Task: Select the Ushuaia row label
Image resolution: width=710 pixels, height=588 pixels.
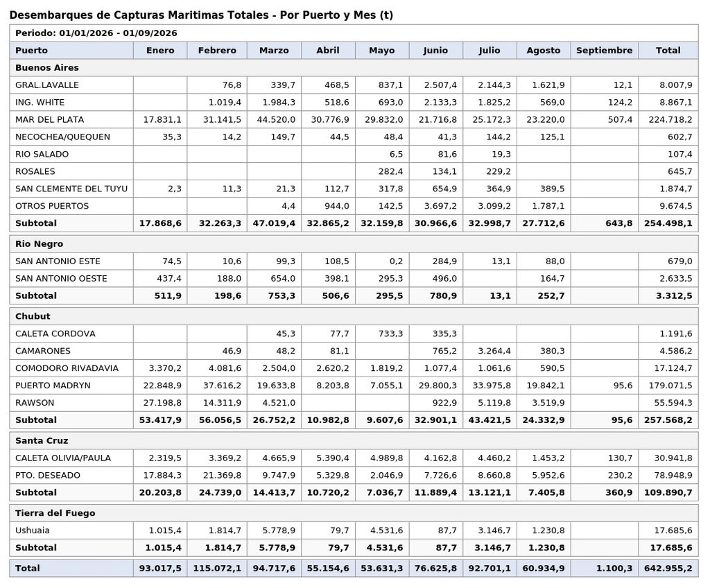Action: point(33,530)
